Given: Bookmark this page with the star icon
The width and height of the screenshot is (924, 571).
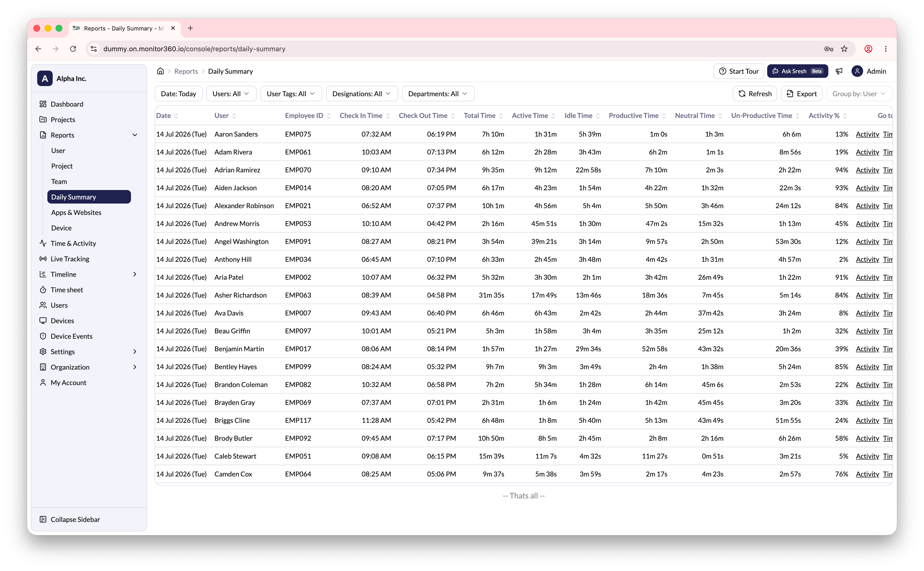Looking at the screenshot, I should (844, 49).
